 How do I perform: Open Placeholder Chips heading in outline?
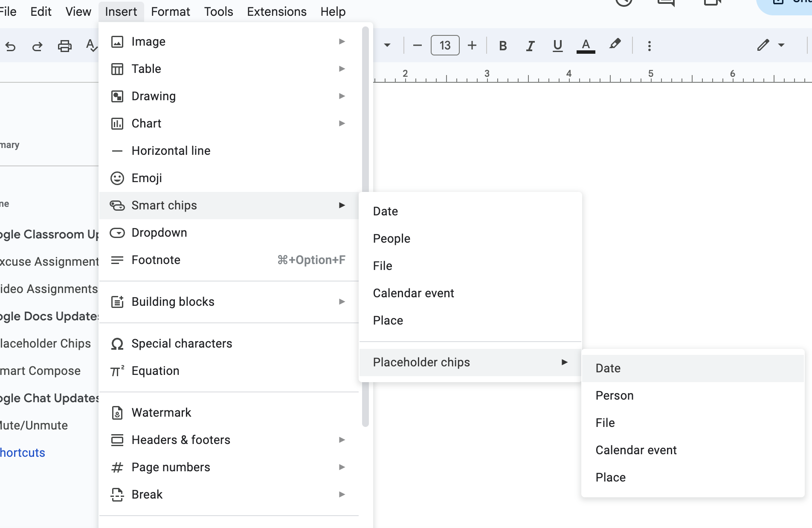(x=45, y=344)
